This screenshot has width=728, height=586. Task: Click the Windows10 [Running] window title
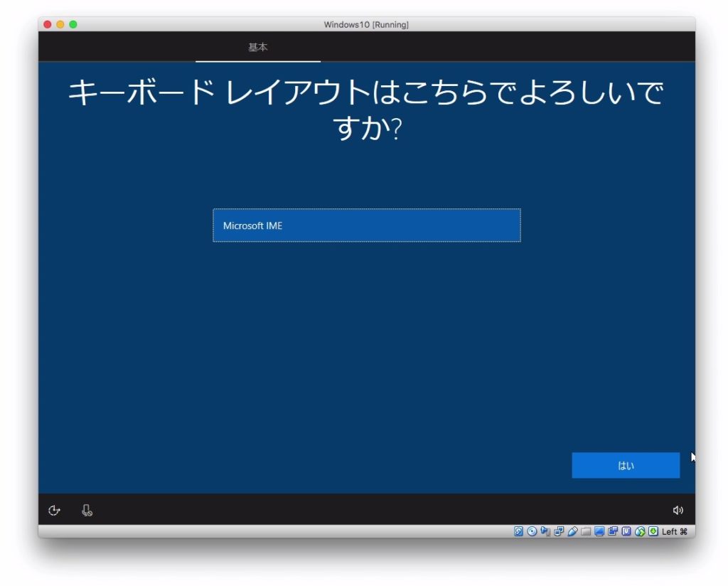point(366,25)
